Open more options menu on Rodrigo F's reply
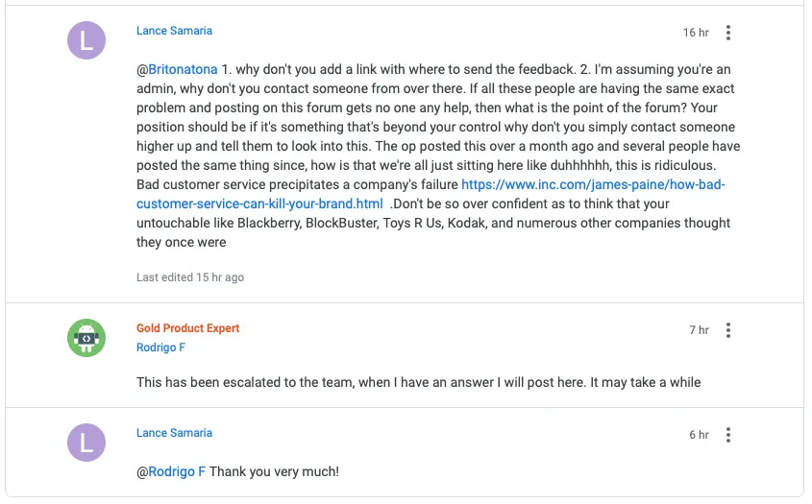 click(x=728, y=330)
